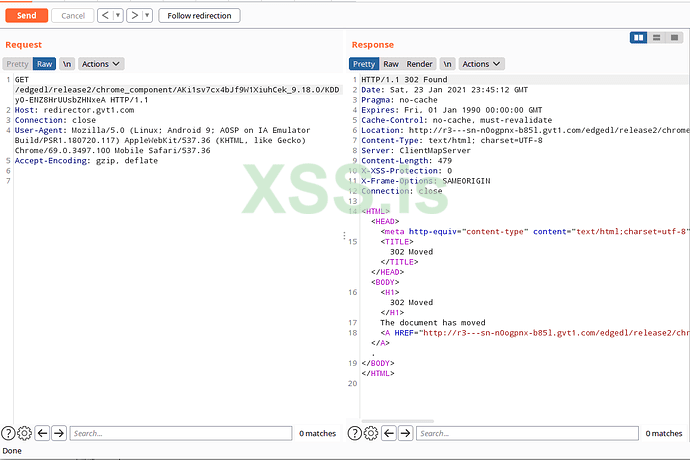Switch Response view to Raw tab
The width and height of the screenshot is (690, 460).
pyautogui.click(x=391, y=64)
